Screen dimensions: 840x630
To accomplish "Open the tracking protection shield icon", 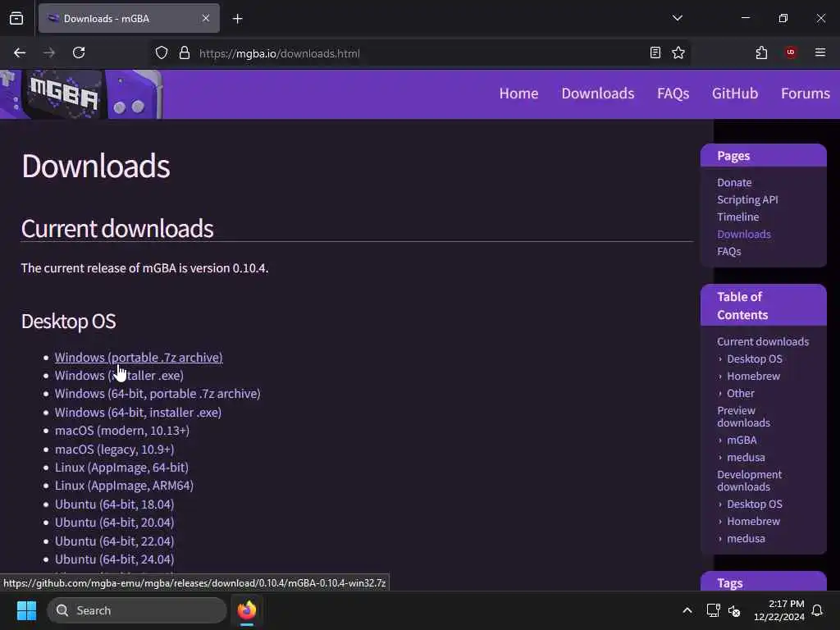I will pos(162,53).
